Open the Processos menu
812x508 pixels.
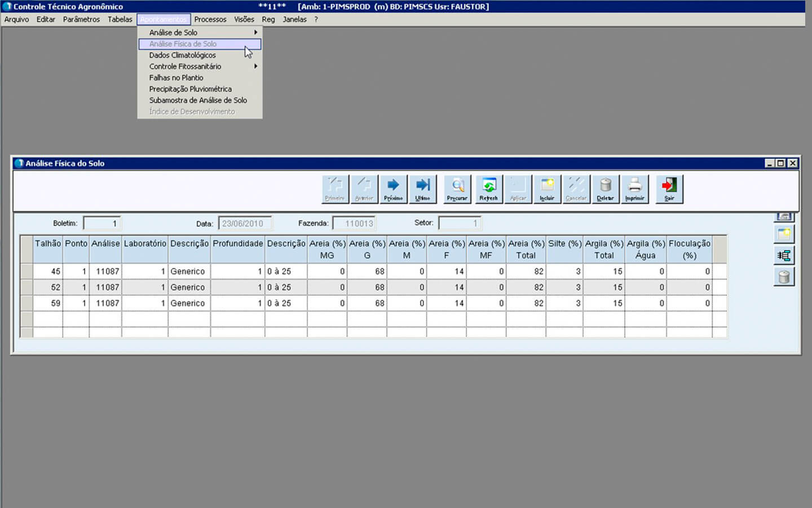pos(210,19)
